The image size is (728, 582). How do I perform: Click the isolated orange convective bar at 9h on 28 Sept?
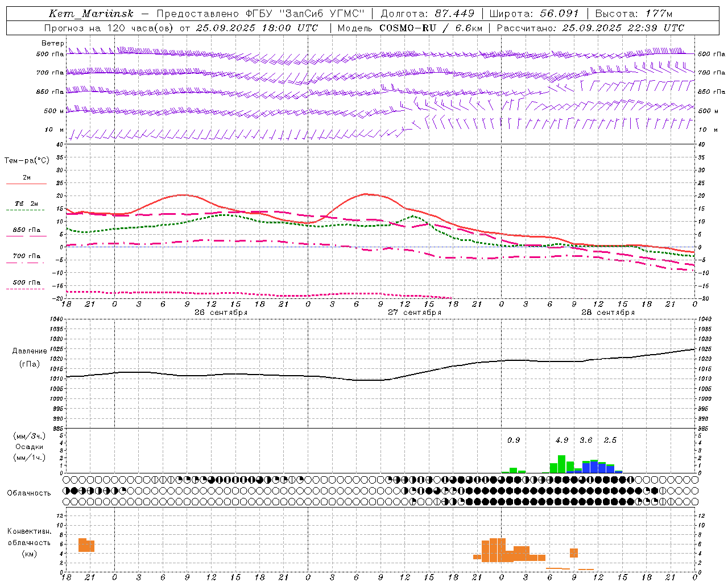pos(574,553)
